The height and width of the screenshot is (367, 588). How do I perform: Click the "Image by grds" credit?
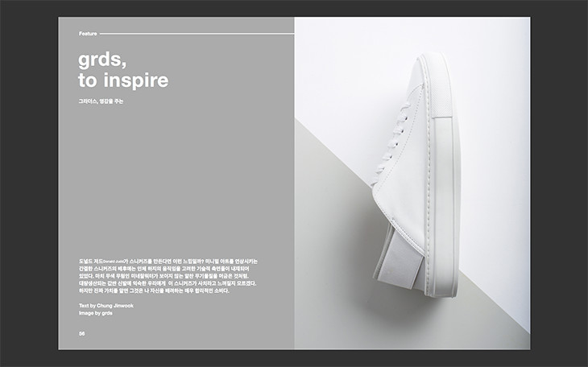pos(96,312)
